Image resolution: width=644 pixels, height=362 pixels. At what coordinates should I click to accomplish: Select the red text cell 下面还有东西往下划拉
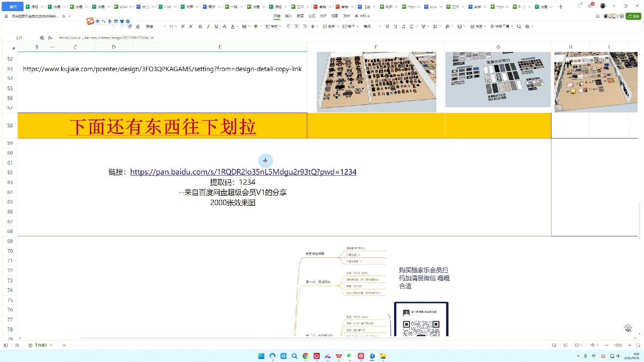coord(162,126)
